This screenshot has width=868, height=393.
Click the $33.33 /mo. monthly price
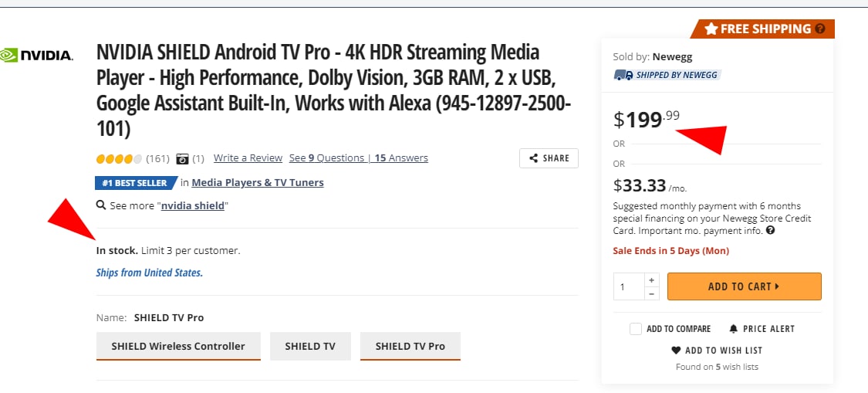[x=650, y=185]
